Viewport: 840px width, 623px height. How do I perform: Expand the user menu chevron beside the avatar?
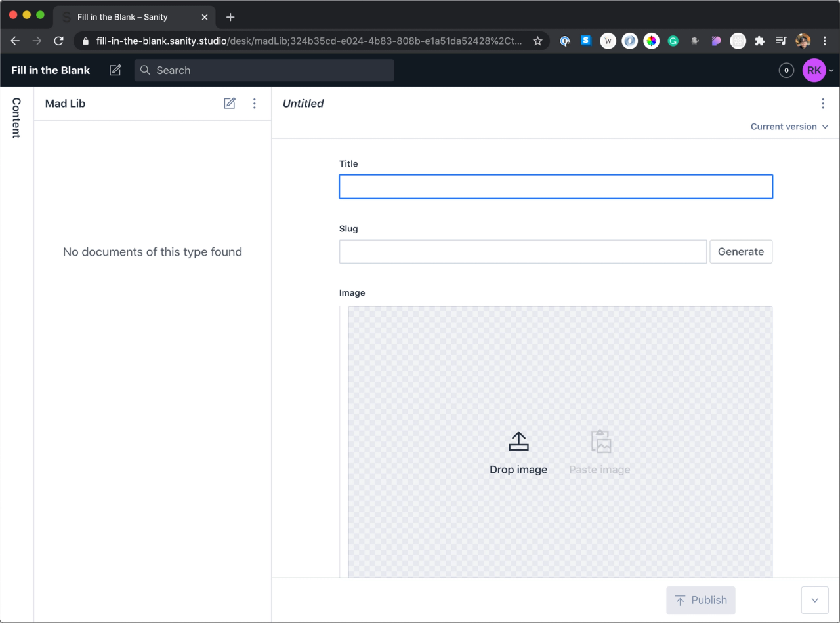830,70
